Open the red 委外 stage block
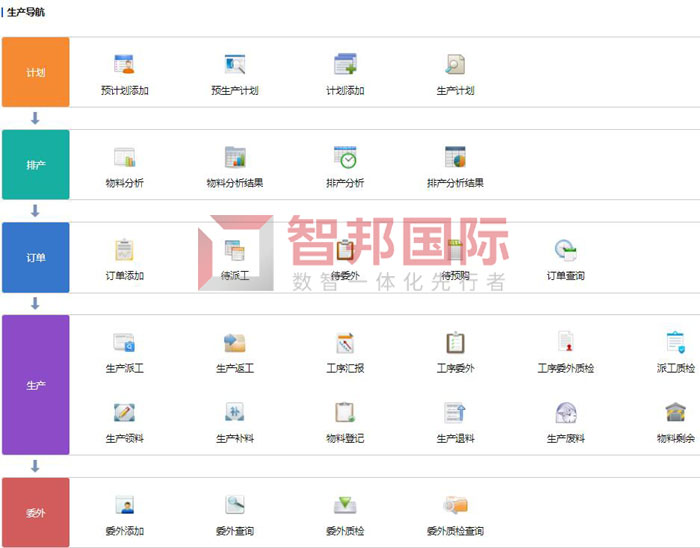This screenshot has height=548, width=700. [35, 512]
